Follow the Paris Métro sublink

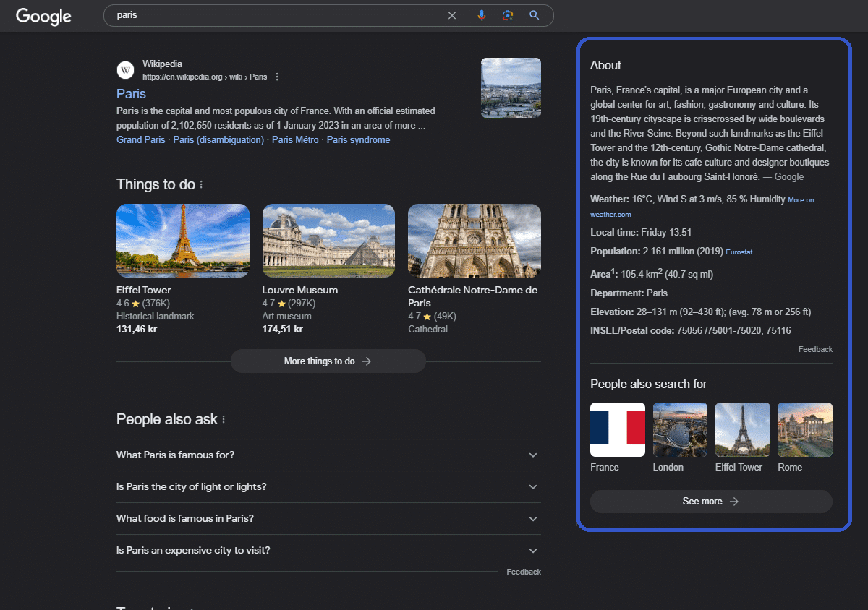pyautogui.click(x=295, y=140)
